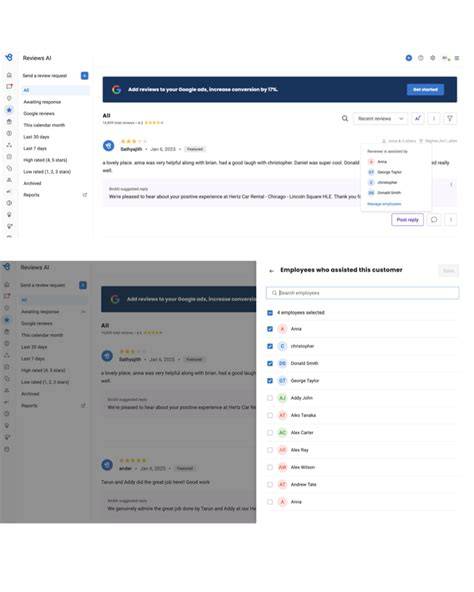Click the blue plus icon by Send review request
Screen dimensions: 474x592
tap(85, 76)
